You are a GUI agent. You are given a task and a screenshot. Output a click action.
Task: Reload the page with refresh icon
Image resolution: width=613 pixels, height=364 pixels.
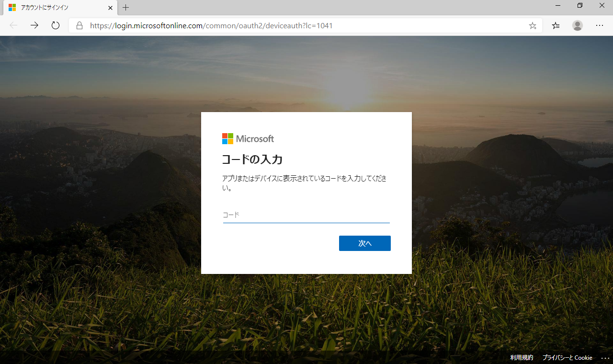(56, 25)
